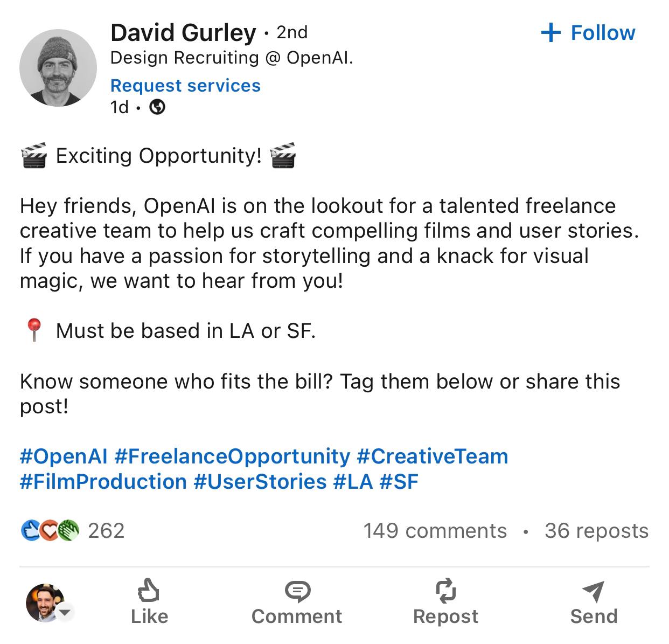Click the Send paper plane icon
669x644 pixels.
click(x=594, y=591)
